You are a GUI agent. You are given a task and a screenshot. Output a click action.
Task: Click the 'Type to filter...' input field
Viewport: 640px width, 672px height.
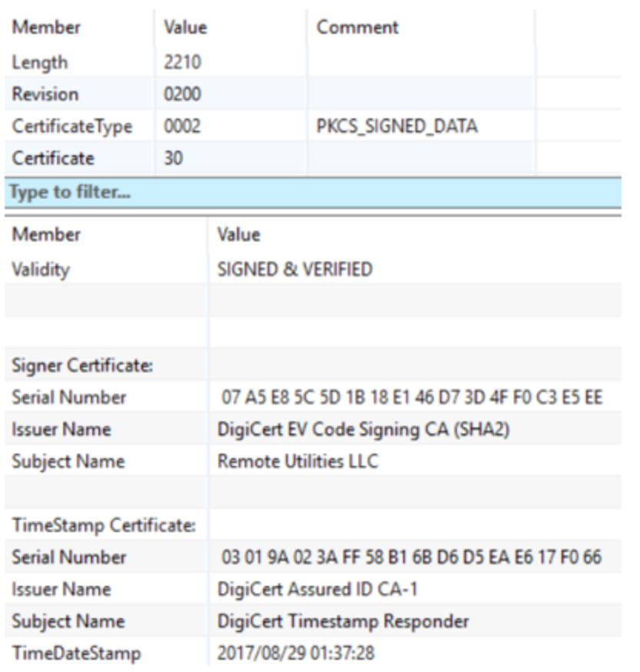coord(313,192)
